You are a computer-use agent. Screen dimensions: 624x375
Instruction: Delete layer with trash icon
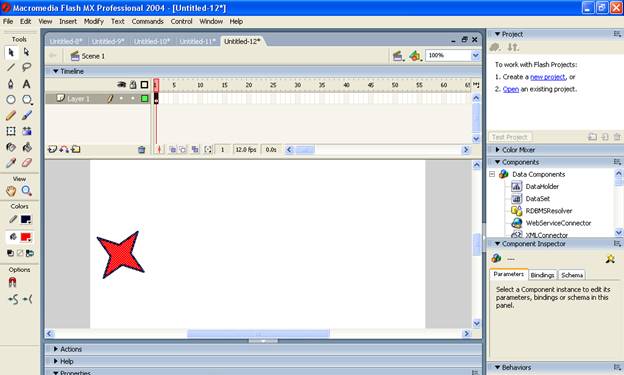click(x=141, y=150)
